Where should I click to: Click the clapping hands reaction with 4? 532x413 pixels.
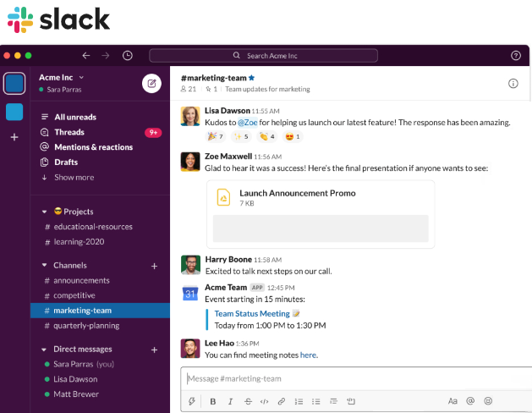point(267,136)
